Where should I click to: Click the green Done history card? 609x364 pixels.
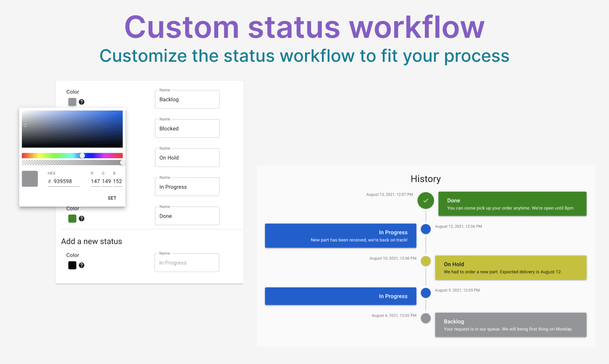[x=512, y=204]
